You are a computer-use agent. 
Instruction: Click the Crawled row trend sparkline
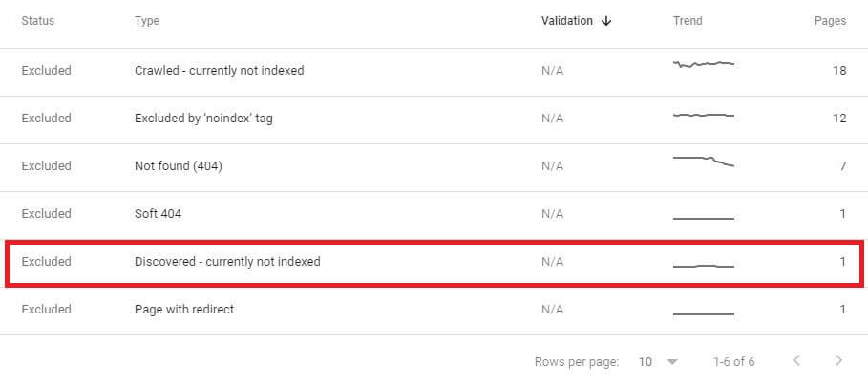[x=704, y=64]
